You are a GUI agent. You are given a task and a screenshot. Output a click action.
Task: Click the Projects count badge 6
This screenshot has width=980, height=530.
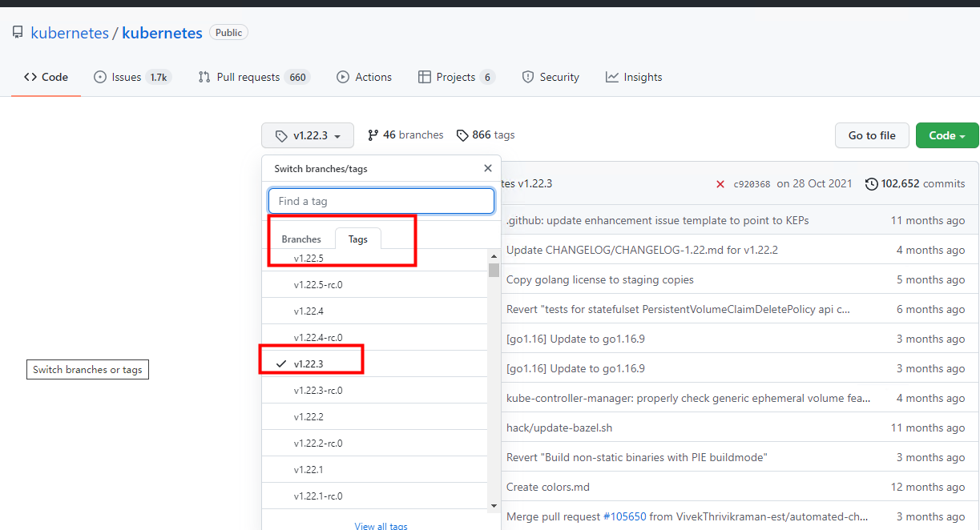(x=487, y=78)
